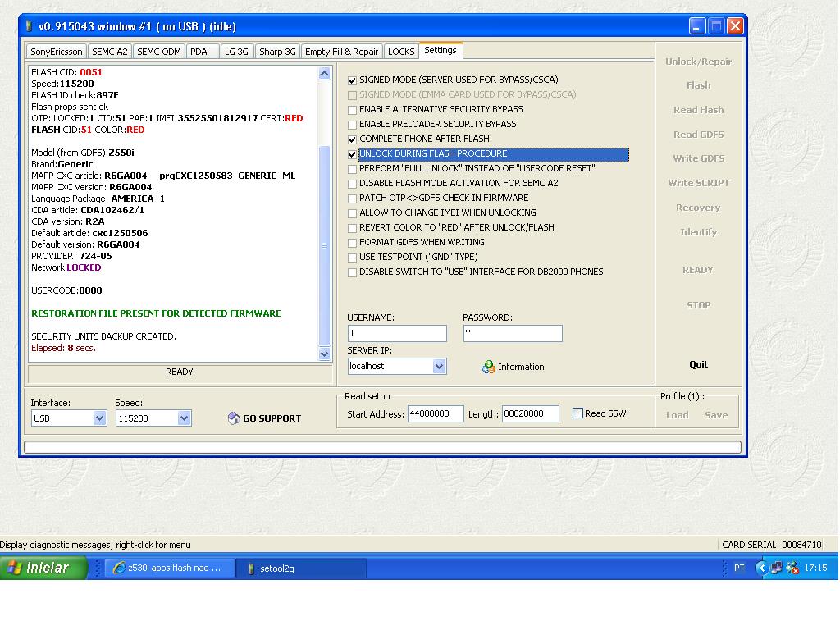Click the Start Address field
840x630 pixels.
tap(436, 413)
